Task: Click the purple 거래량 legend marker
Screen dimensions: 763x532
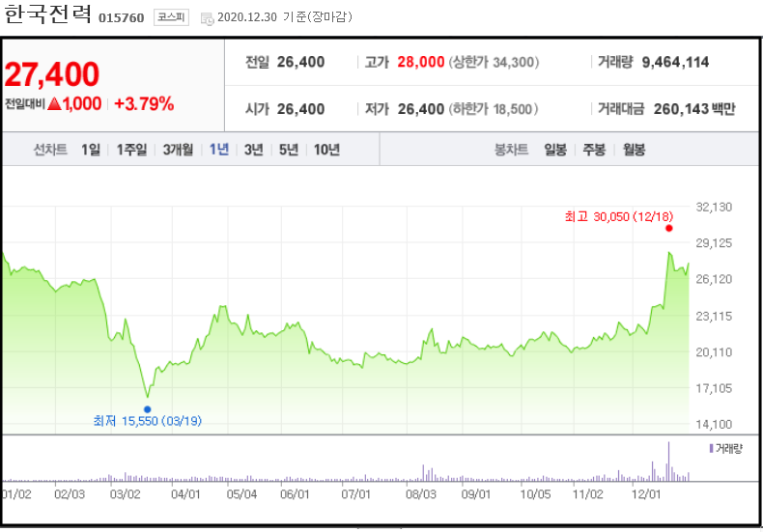Action: pos(712,448)
